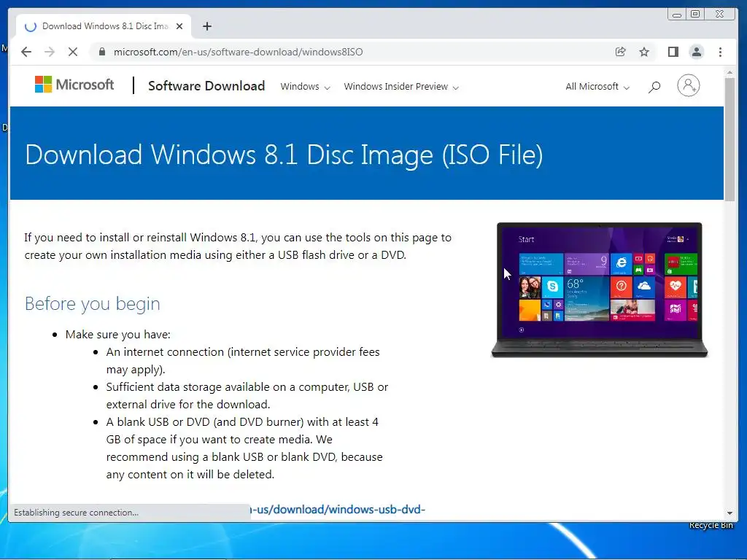Click the page title Download Windows 8.1 Disc Image
The width and height of the screenshot is (747, 560).
click(x=284, y=155)
